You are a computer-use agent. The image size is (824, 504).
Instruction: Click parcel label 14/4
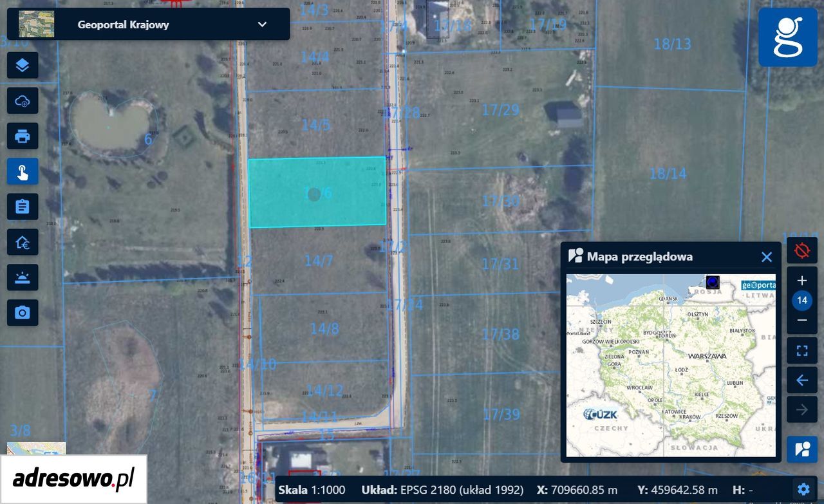point(315,57)
